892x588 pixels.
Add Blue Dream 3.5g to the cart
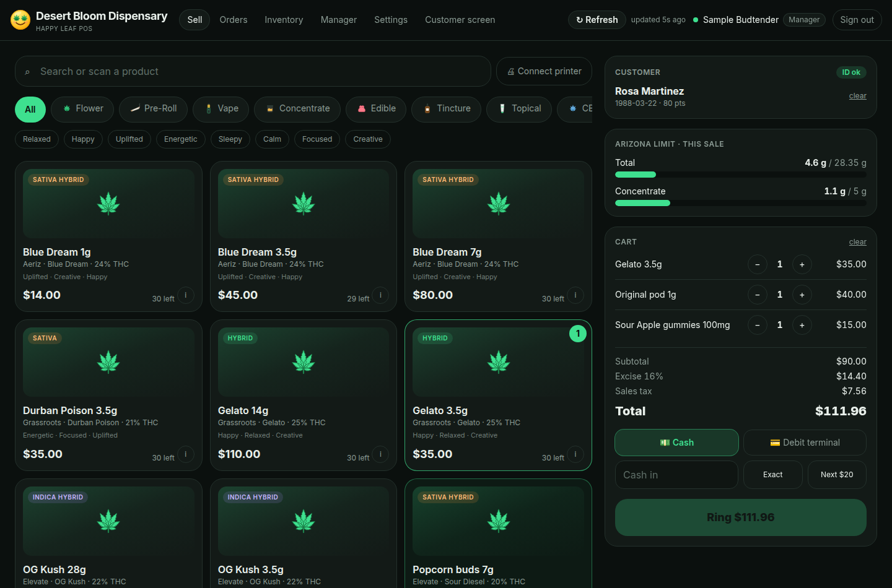coord(304,236)
